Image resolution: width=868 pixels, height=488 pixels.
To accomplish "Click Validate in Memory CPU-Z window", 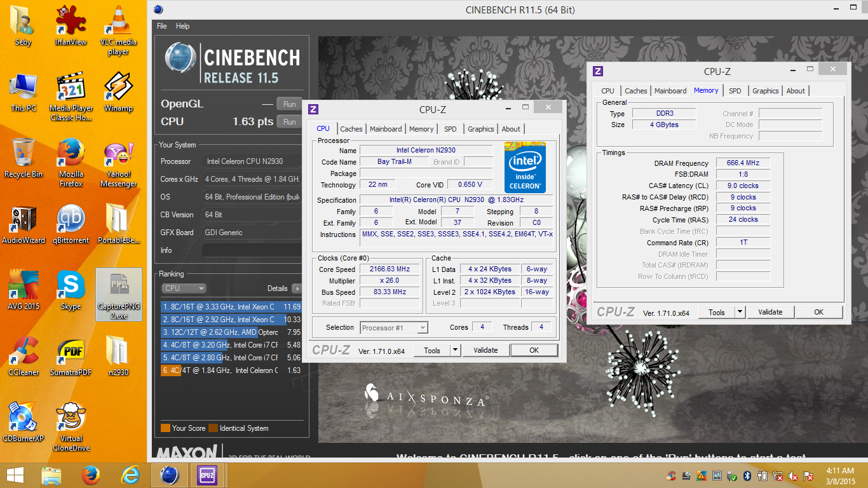I will pyautogui.click(x=770, y=312).
